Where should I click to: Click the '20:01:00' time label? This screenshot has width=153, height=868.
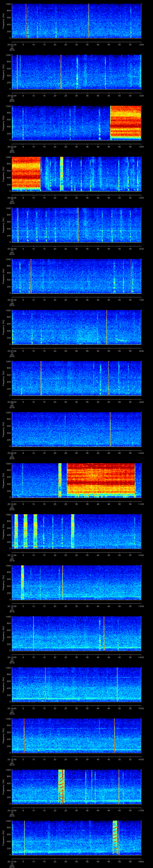point(12,44)
